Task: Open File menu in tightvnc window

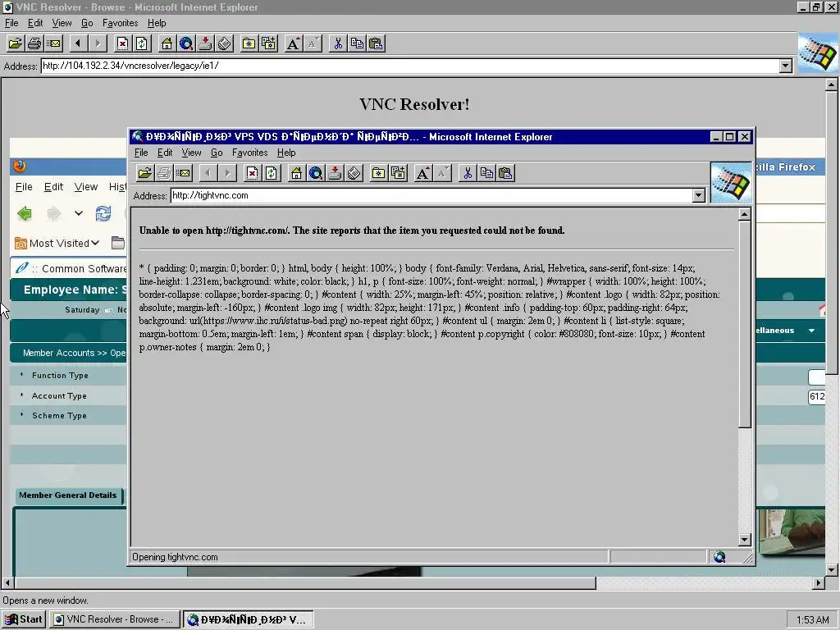Action: point(141,153)
